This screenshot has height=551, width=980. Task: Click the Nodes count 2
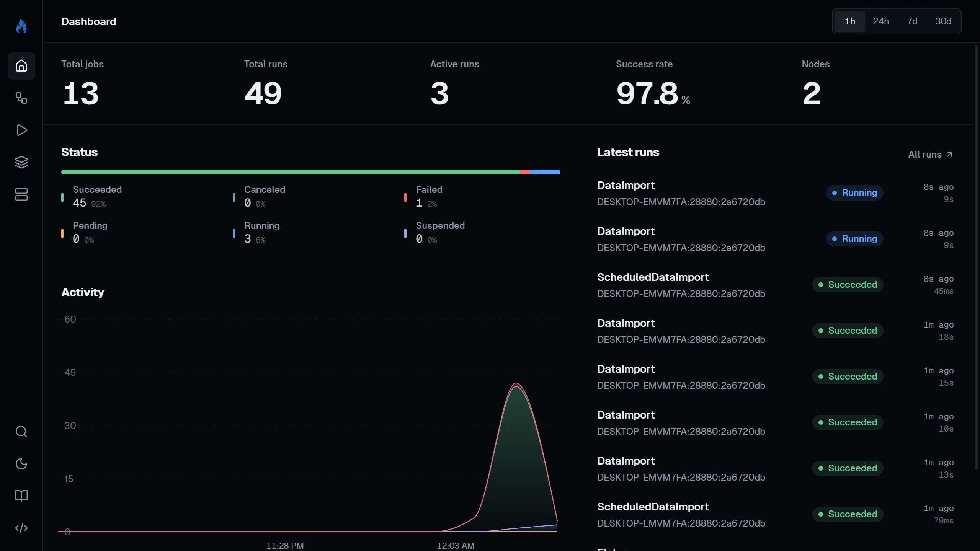pos(812,93)
